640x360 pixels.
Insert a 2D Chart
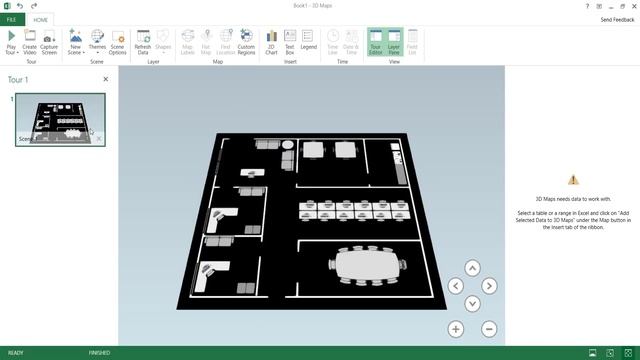click(271, 42)
